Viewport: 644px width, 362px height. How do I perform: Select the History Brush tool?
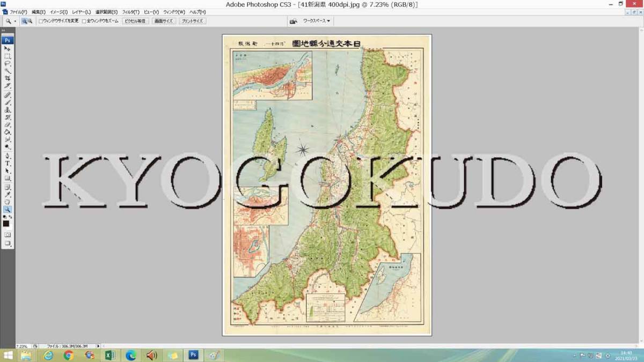[8, 117]
